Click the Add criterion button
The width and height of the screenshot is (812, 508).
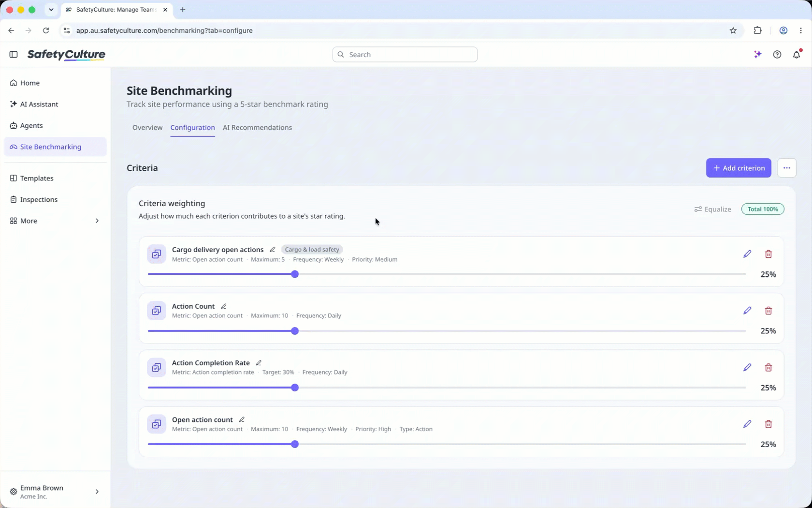click(x=739, y=168)
